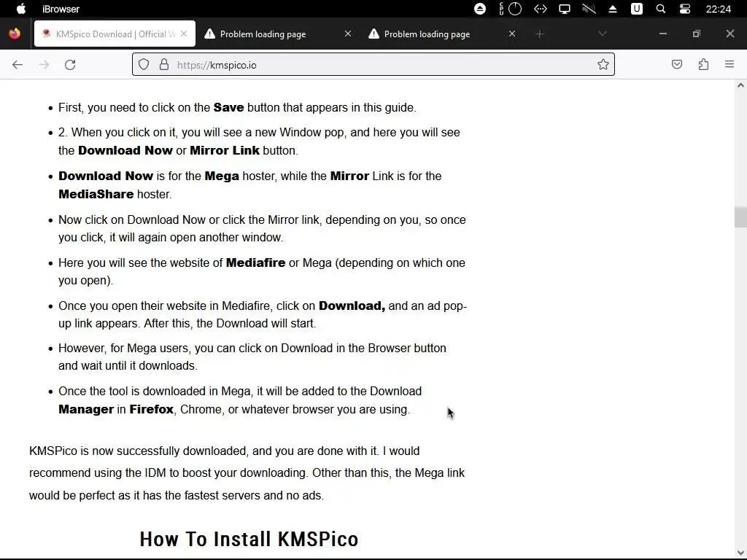Viewport: 747px width, 560px height.
Task: Click the bold Mirror Link text
Action: point(225,150)
